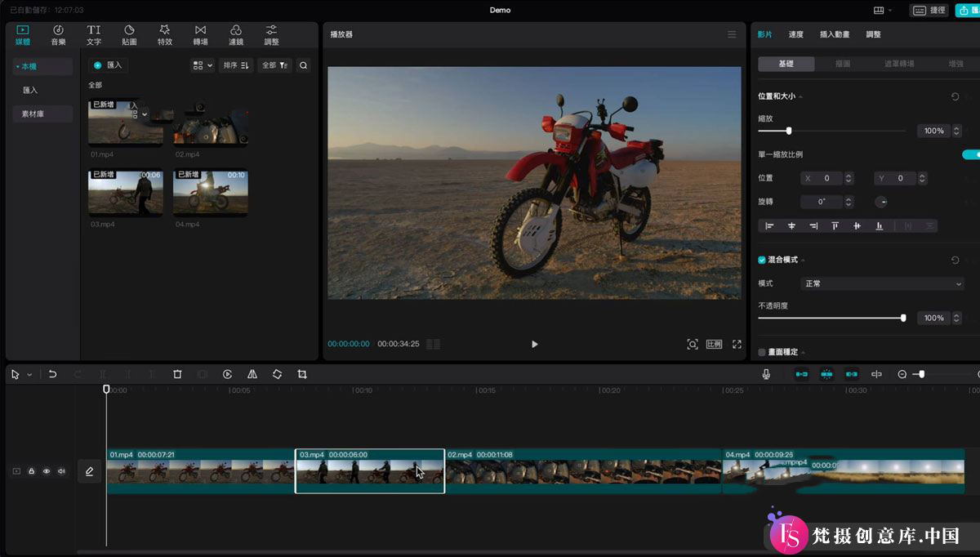Click the preview zoom/focus frame icon
Viewport: 980px width, 557px height.
pos(693,345)
